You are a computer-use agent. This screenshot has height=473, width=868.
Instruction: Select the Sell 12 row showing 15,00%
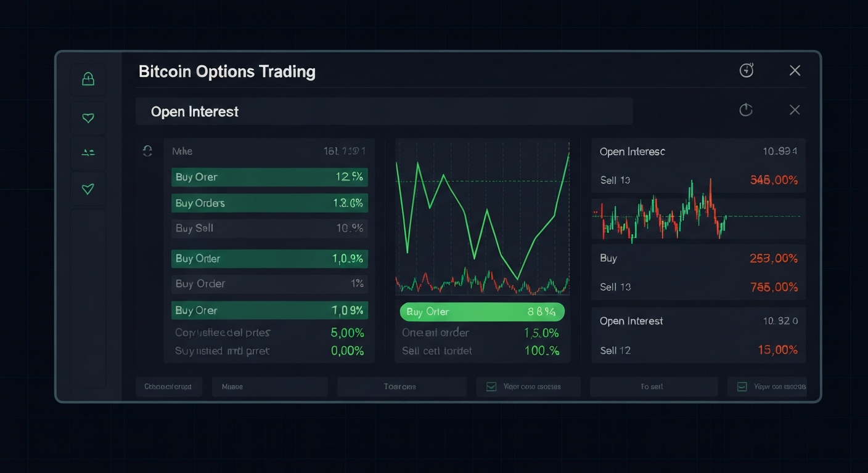coord(698,350)
